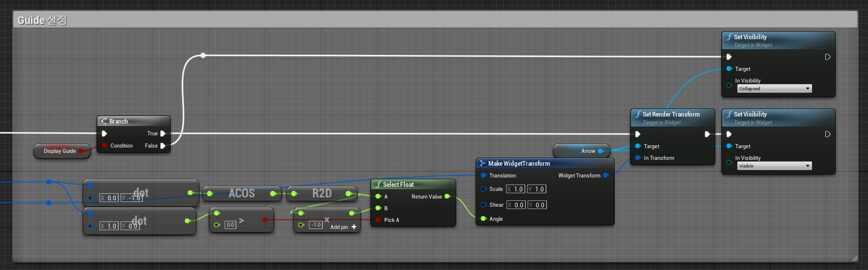Click the In Transform pin on Set Render Transform
Viewport: 868px width, 270px height.
[x=637, y=158]
